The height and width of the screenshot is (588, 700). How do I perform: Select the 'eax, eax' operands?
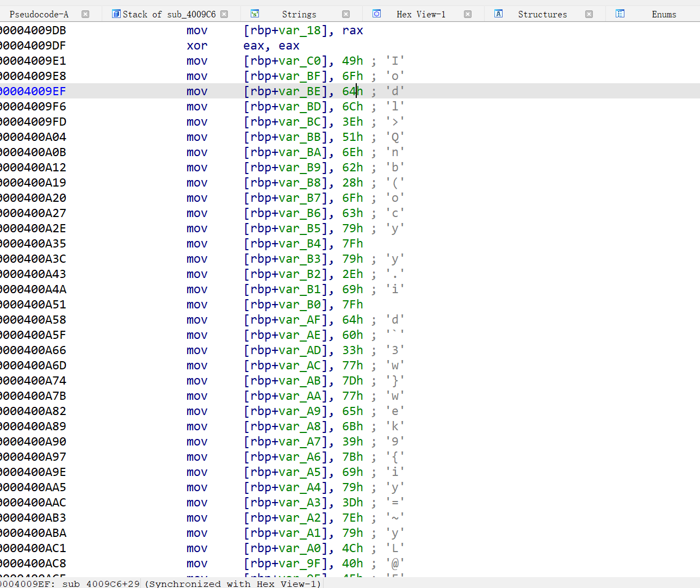tap(271, 46)
